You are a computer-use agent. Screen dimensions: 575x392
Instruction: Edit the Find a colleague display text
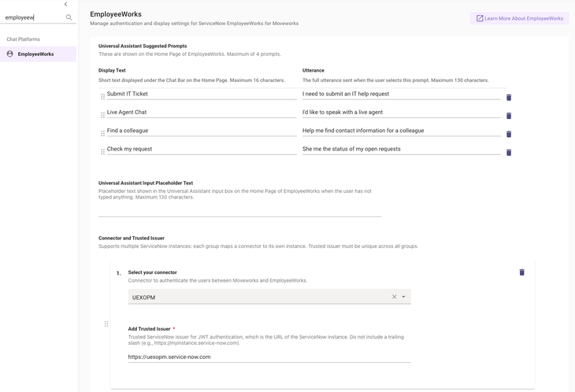click(x=202, y=131)
